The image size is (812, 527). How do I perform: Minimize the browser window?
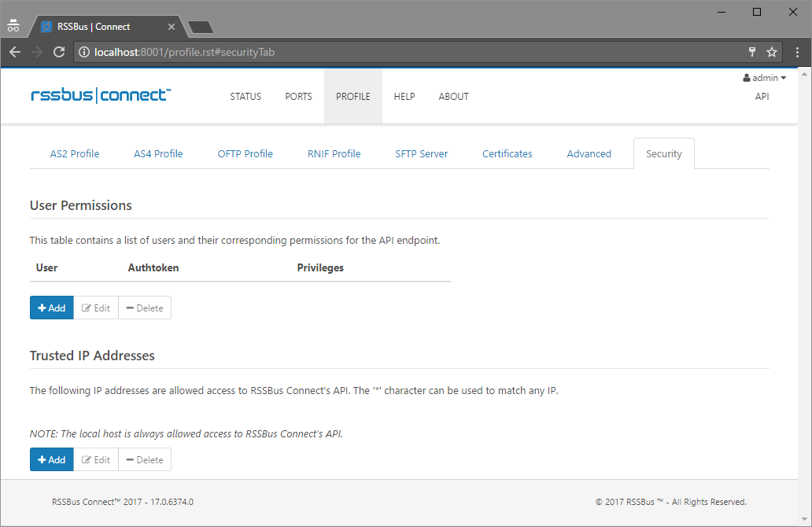pyautogui.click(x=722, y=12)
